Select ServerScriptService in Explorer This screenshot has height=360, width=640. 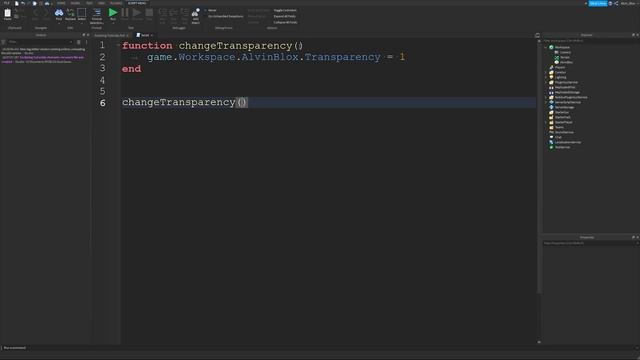point(567,102)
